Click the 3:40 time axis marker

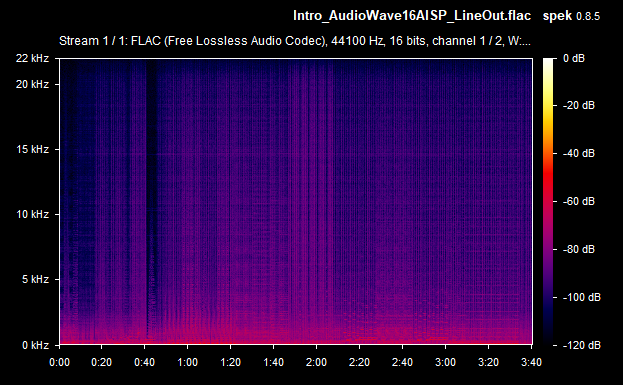(531, 362)
